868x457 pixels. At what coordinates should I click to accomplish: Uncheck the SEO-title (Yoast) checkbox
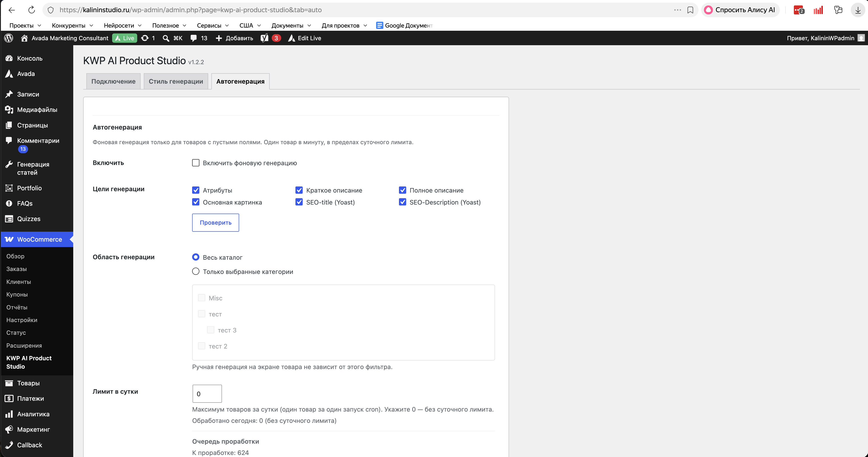point(299,202)
